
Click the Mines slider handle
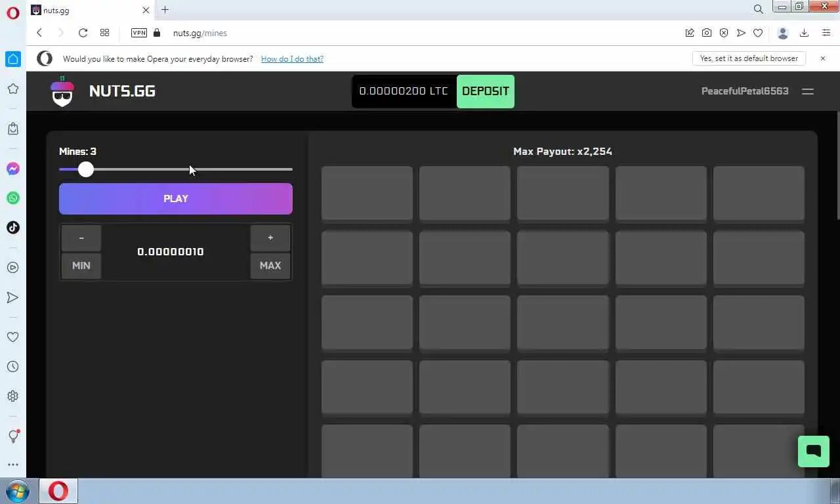86,169
